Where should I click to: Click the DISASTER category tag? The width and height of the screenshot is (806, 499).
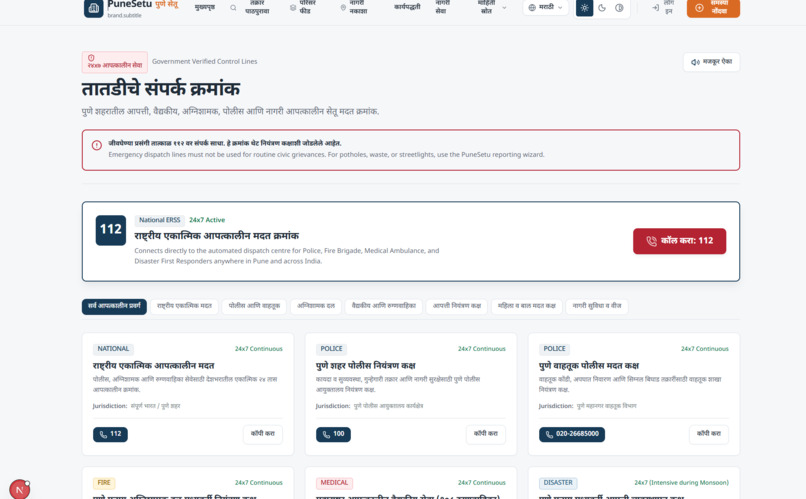(558, 483)
